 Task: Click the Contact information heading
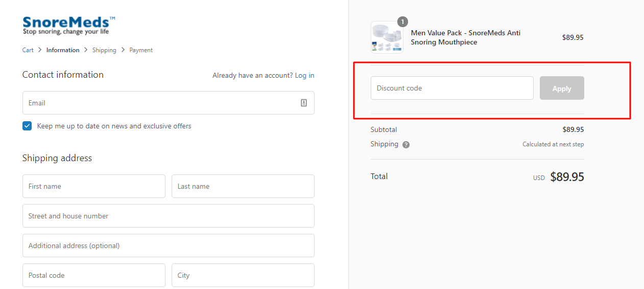63,75
